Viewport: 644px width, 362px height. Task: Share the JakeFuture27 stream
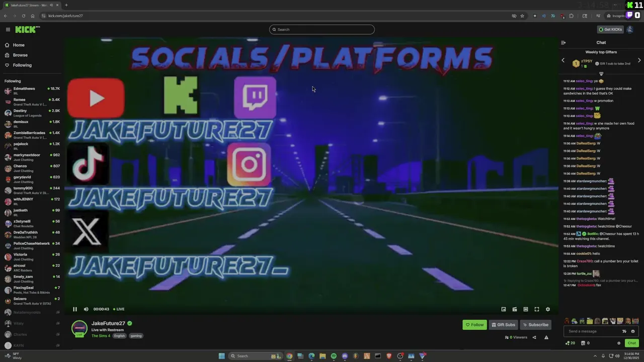[534, 337]
